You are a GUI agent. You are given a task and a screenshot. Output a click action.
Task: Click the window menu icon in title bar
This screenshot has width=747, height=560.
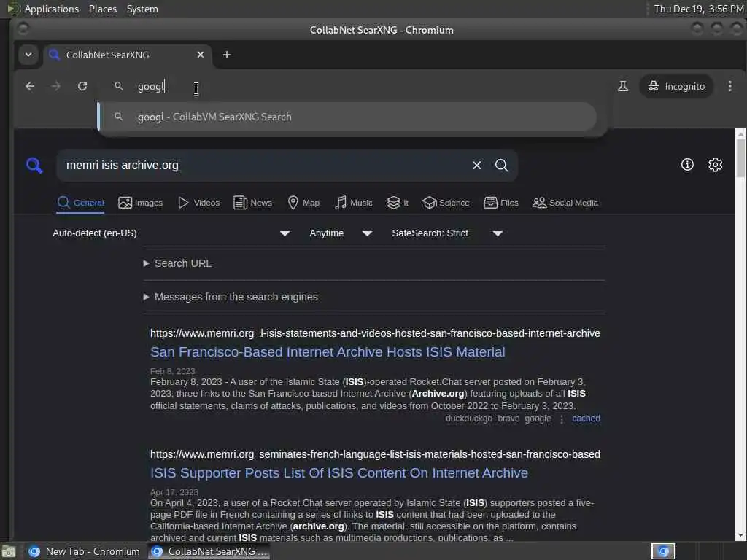point(23,29)
